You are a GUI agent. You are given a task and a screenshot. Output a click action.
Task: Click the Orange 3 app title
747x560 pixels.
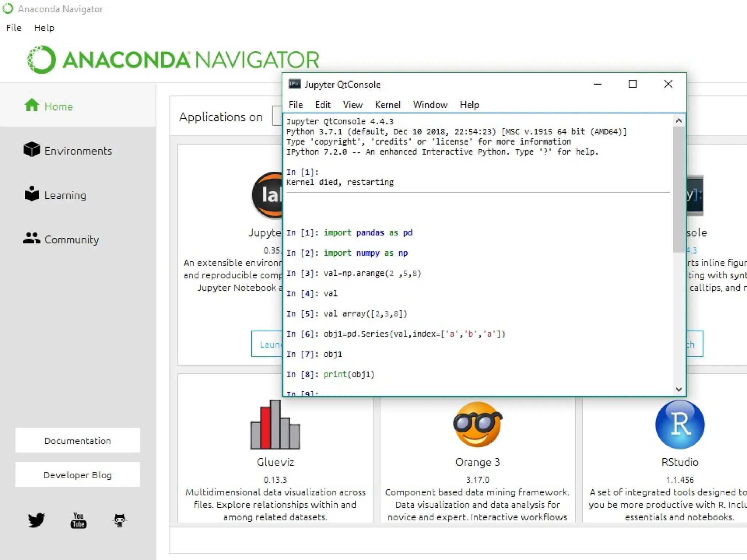pyautogui.click(x=477, y=462)
